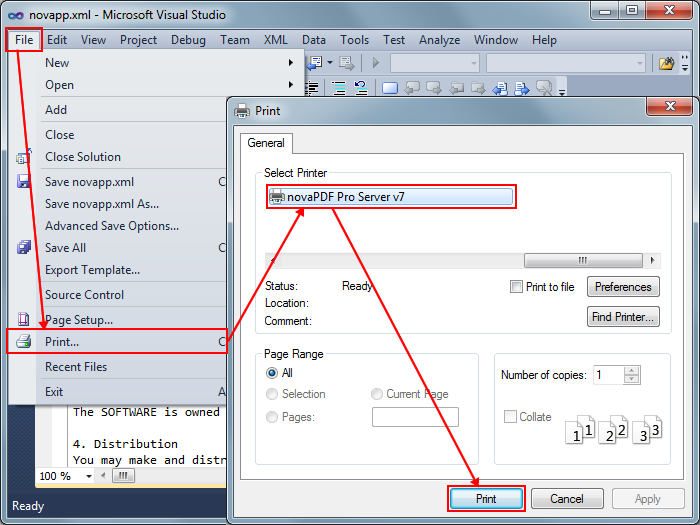
Task: Go to next bookmark icon
Action: (x=433, y=88)
